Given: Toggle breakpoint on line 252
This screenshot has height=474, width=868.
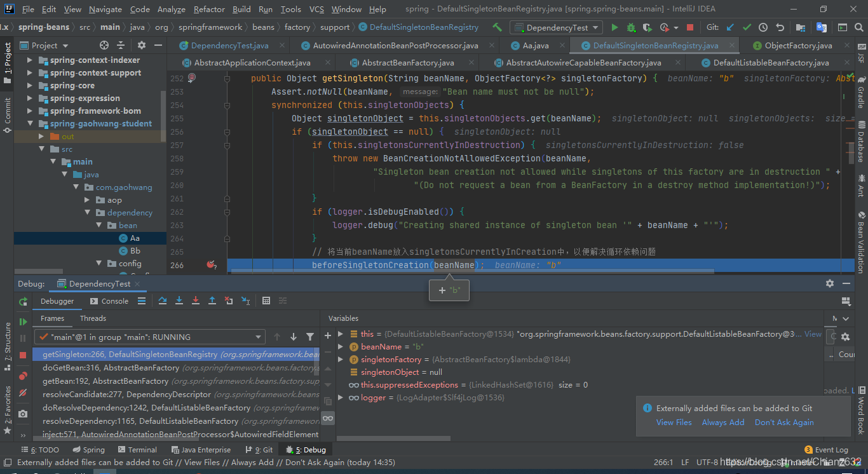Looking at the screenshot, I should 192,78.
